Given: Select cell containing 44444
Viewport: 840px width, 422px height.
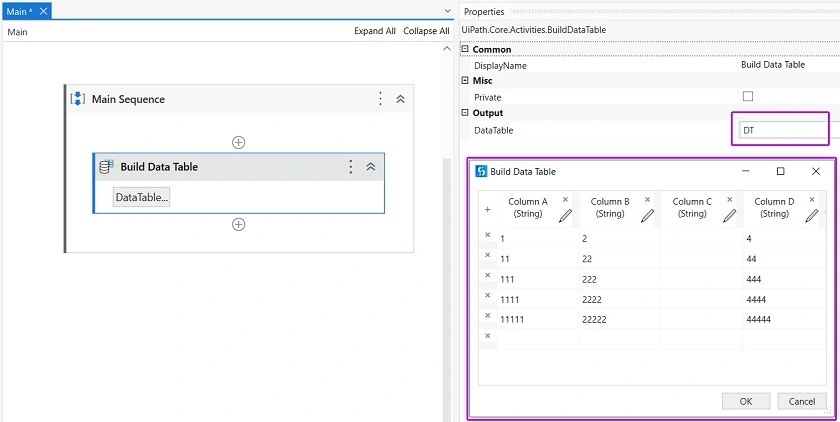Looking at the screenshot, I should pos(784,319).
